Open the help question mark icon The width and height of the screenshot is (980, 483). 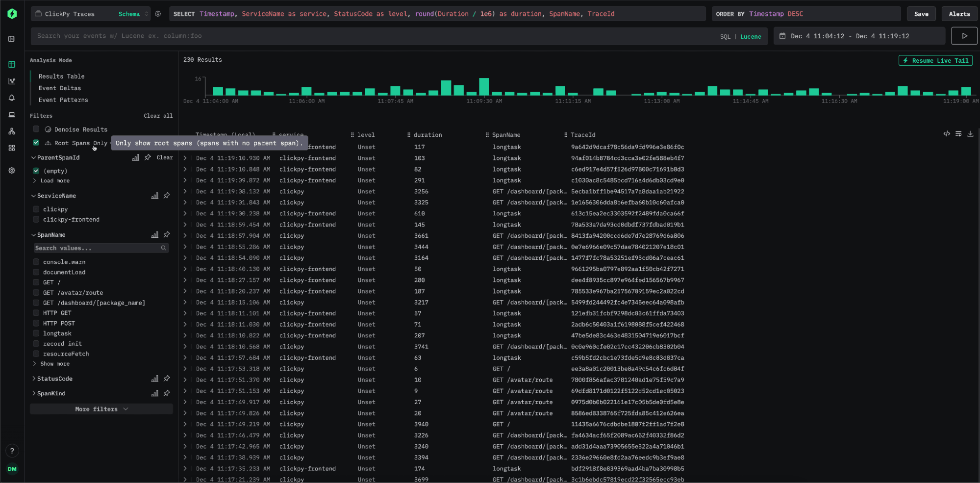click(12, 451)
